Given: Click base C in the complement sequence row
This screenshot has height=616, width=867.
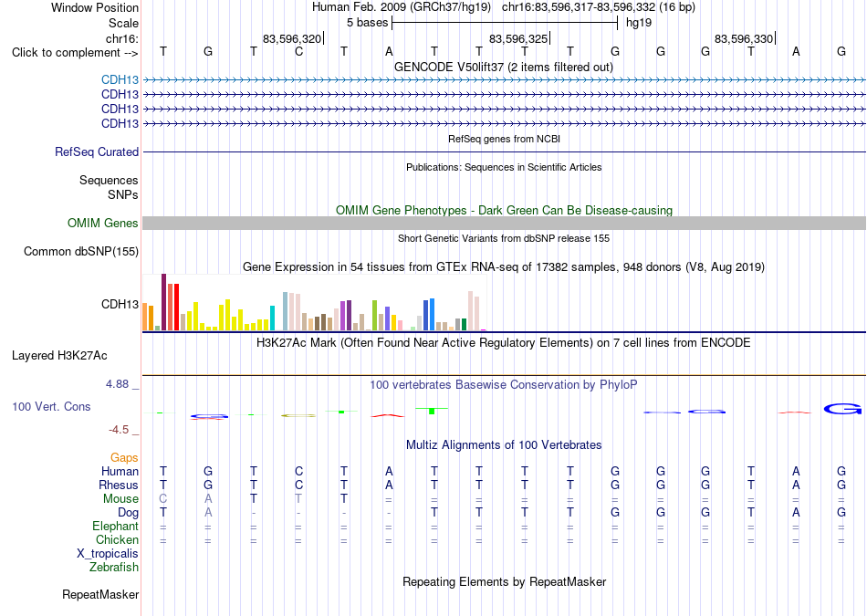Looking at the screenshot, I should (298, 51).
